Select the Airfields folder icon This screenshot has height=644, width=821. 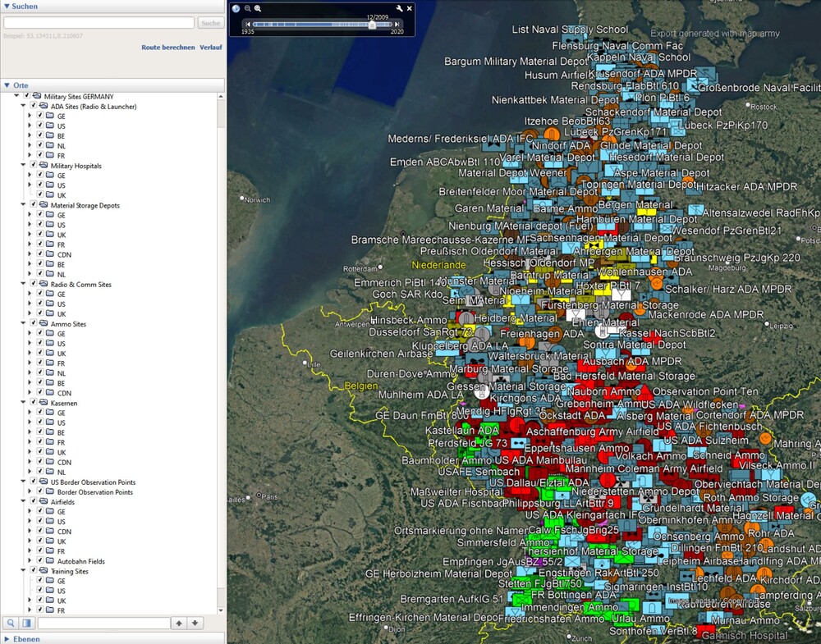44,502
